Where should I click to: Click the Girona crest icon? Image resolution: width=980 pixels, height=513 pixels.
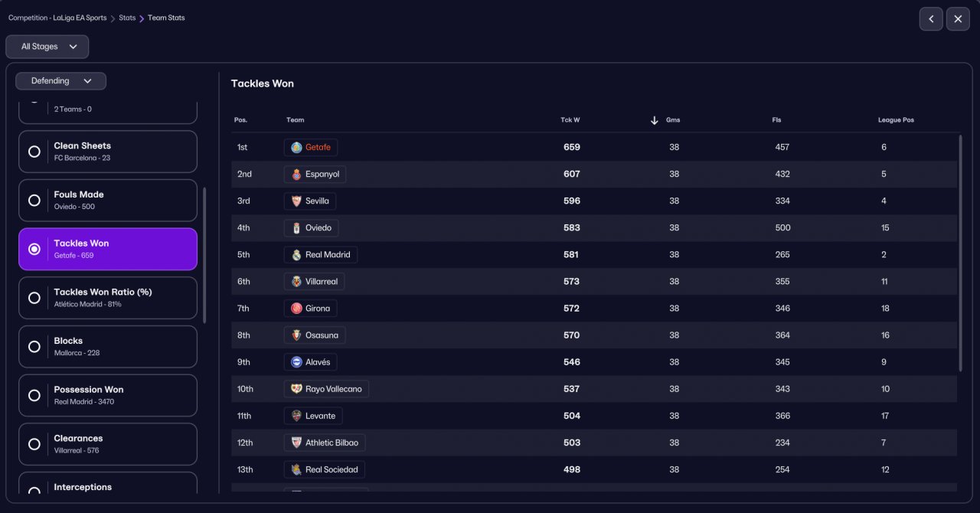(x=296, y=309)
